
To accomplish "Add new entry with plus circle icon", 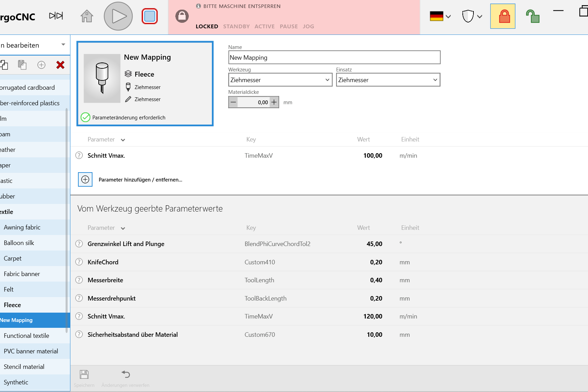I will click(x=41, y=65).
